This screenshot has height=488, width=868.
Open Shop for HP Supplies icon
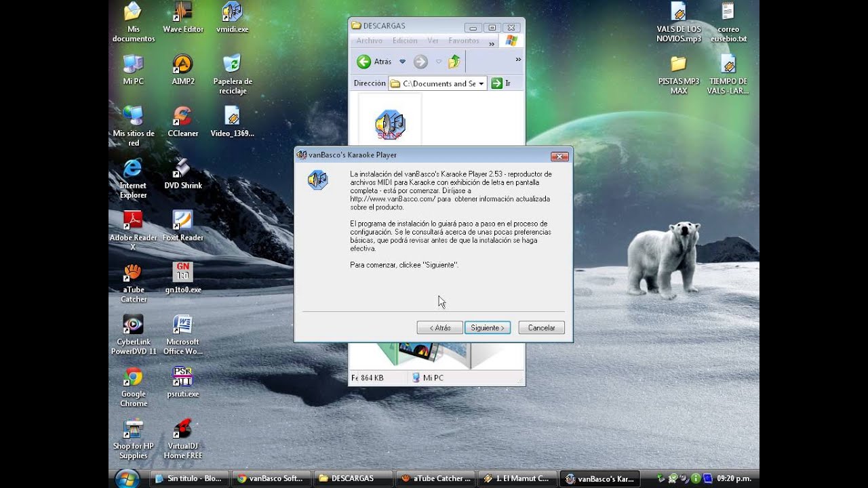coord(134,439)
